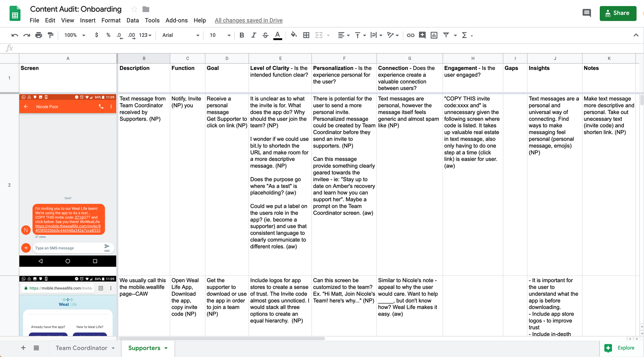Screen dimensions: 644x357
Task: Open Supporters tab options arrow
Action: 166,348
